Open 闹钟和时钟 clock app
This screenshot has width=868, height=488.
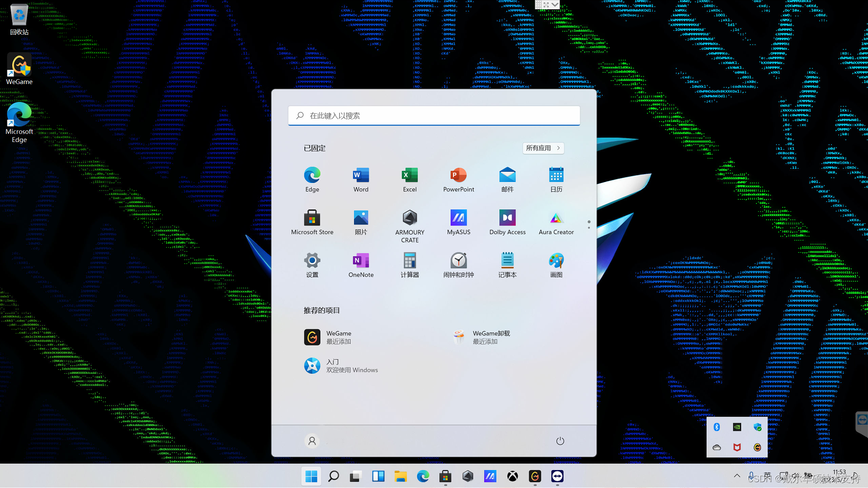pos(458,265)
